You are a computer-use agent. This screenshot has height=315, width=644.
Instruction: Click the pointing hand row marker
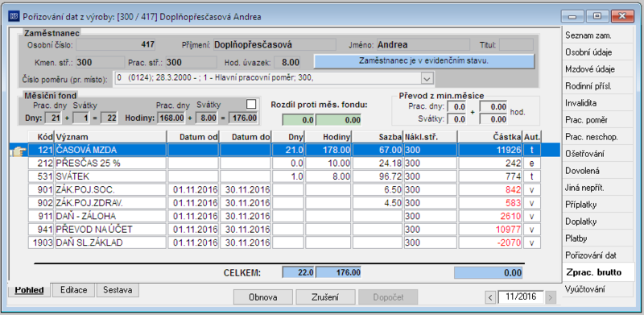(x=18, y=151)
